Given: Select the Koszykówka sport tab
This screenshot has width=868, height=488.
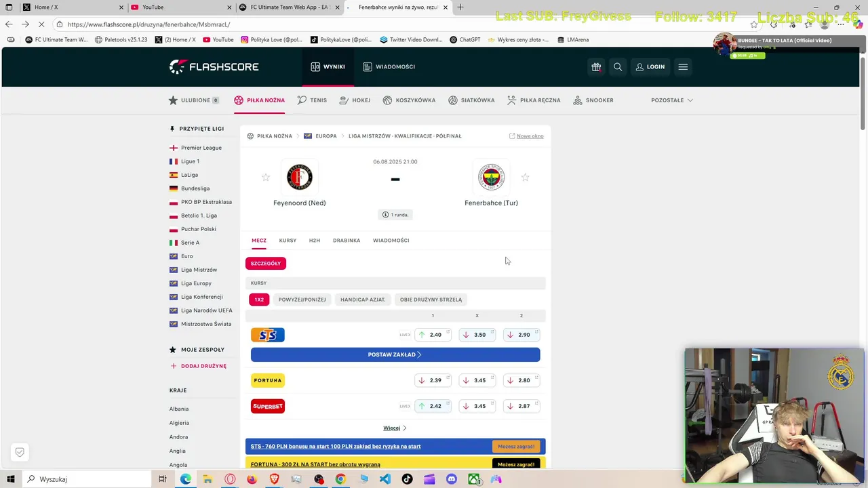Looking at the screenshot, I should [409, 100].
